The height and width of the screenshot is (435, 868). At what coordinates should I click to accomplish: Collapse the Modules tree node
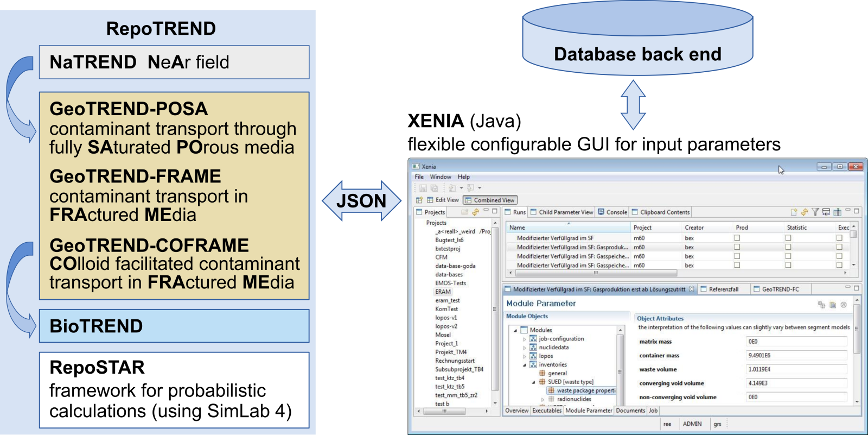tap(515, 330)
